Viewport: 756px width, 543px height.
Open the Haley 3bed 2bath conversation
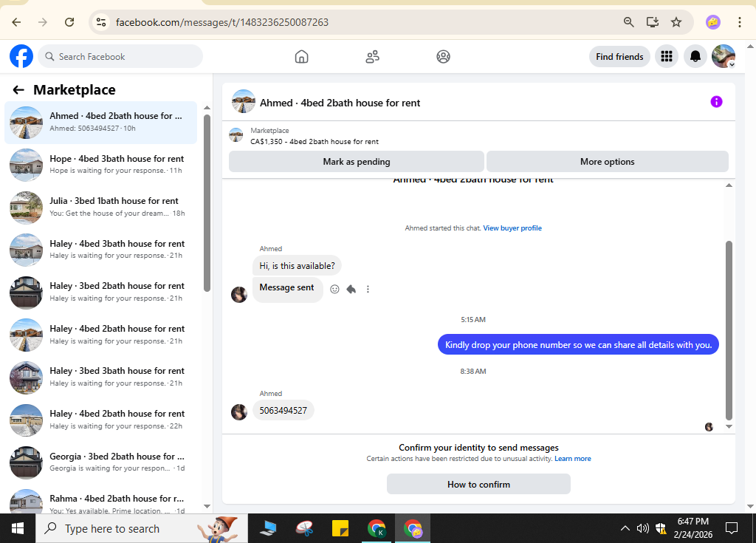(x=100, y=292)
